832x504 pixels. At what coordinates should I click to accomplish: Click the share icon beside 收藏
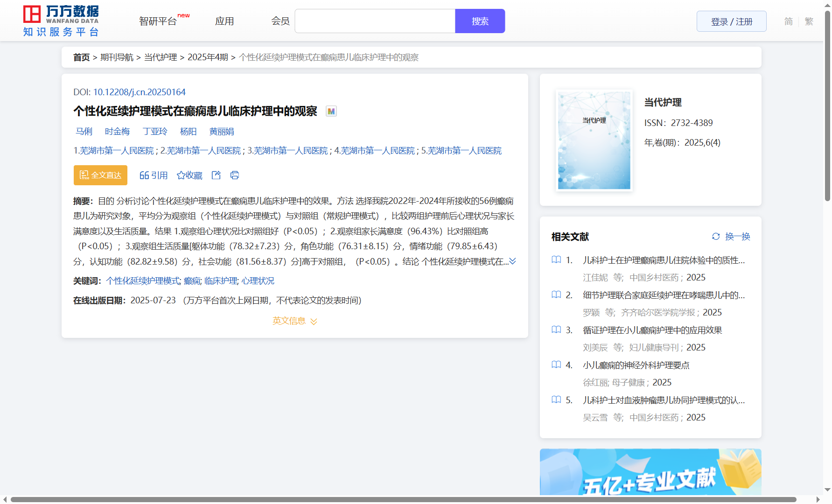coord(216,175)
